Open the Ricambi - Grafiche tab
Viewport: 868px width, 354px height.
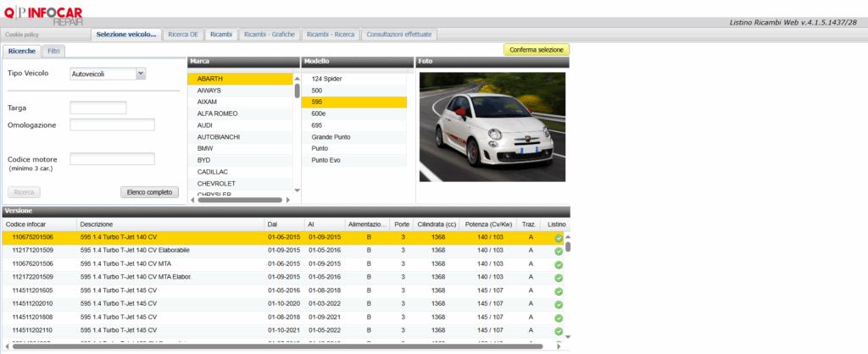coord(270,34)
